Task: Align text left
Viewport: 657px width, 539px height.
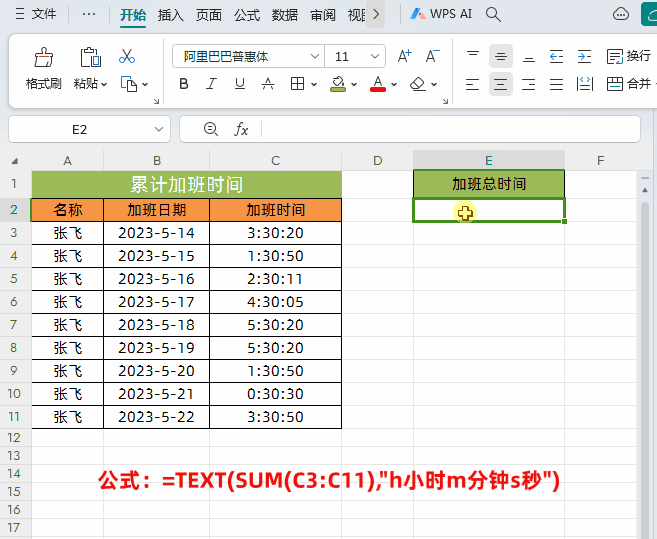Action: pos(473,84)
